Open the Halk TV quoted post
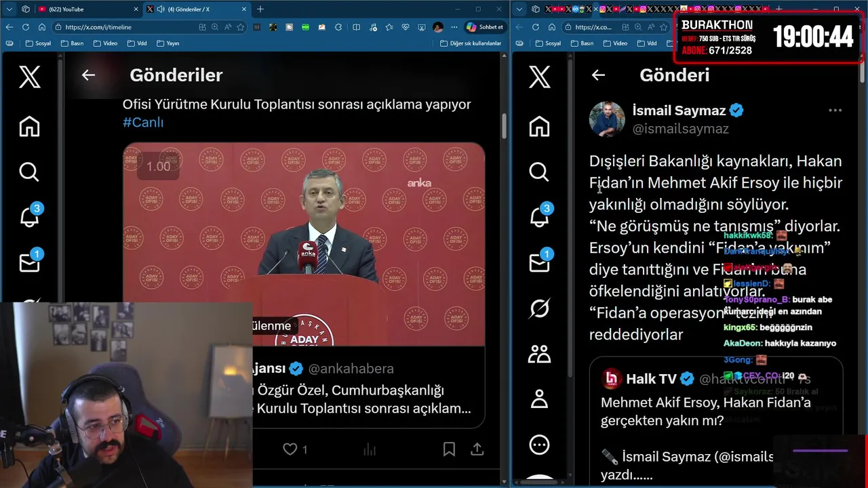 [x=715, y=420]
